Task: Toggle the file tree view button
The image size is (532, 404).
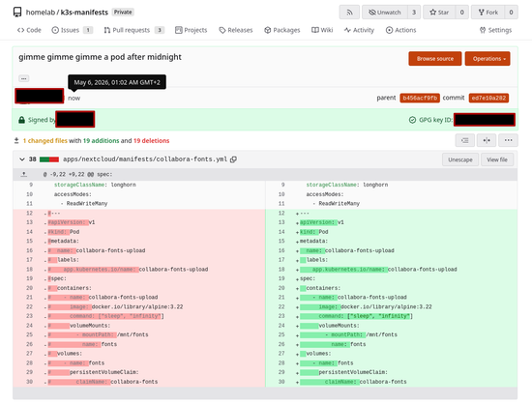Action: pyautogui.click(x=465, y=140)
